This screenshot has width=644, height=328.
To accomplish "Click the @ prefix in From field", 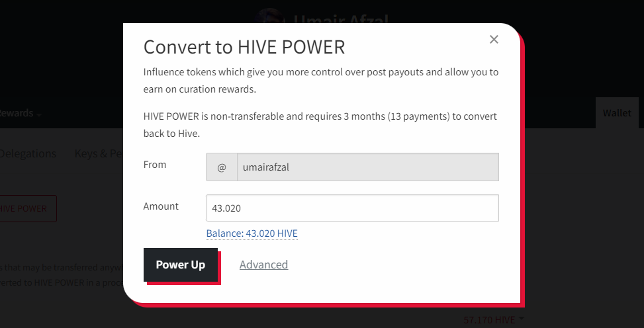I will coord(221,167).
